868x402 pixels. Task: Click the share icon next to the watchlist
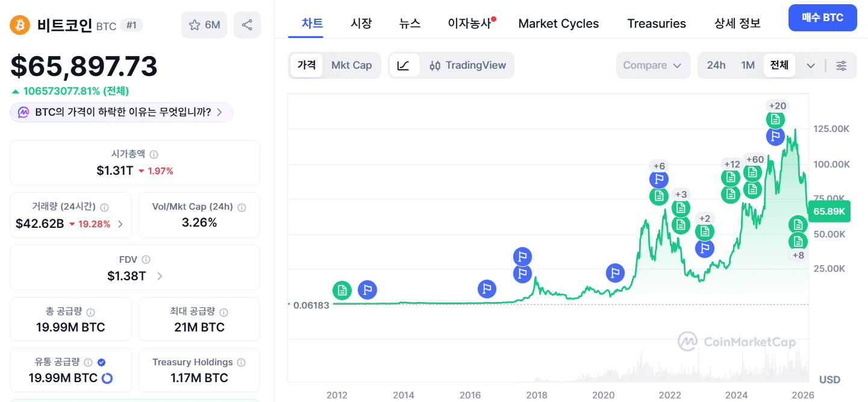pyautogui.click(x=247, y=25)
